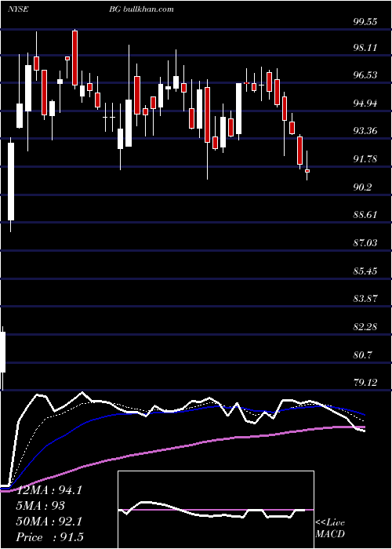Click the 82.28 price axis label

point(365,327)
